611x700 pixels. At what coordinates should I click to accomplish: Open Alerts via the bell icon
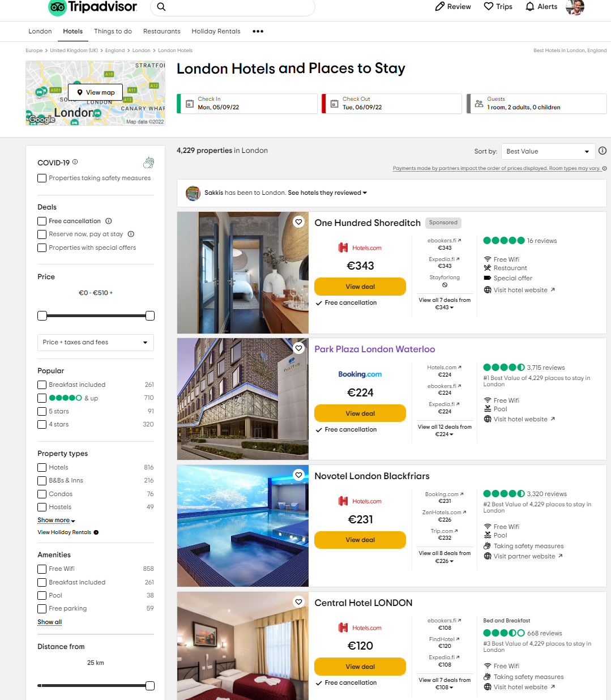pos(530,6)
